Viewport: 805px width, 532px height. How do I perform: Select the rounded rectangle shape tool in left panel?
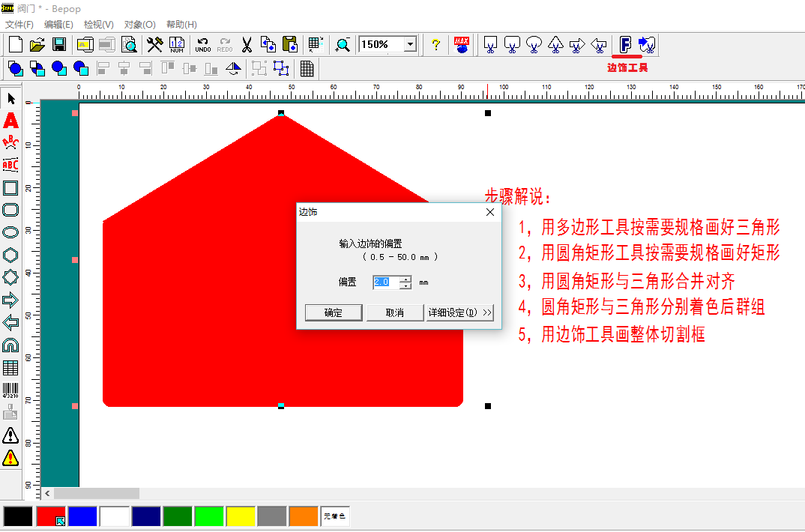(10, 210)
